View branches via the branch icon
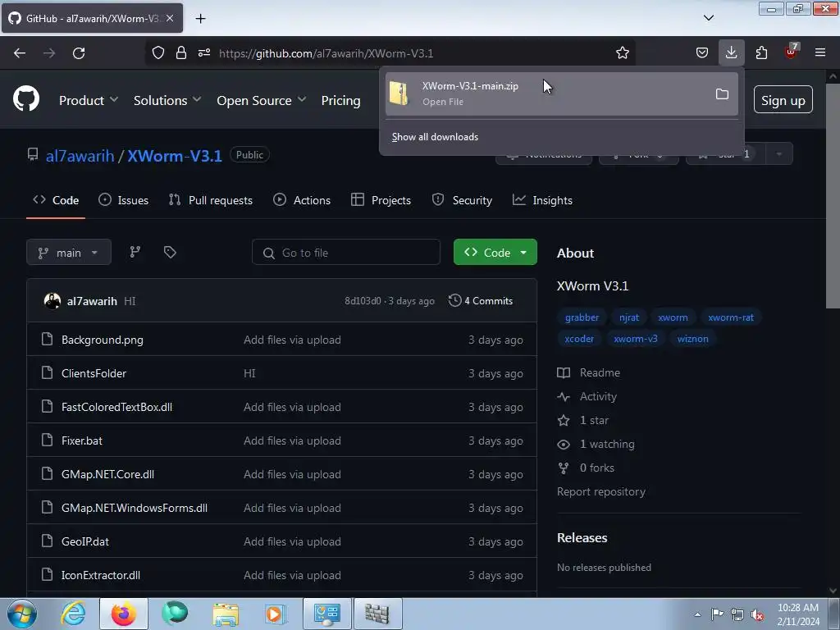This screenshot has height=630, width=840. [135, 252]
